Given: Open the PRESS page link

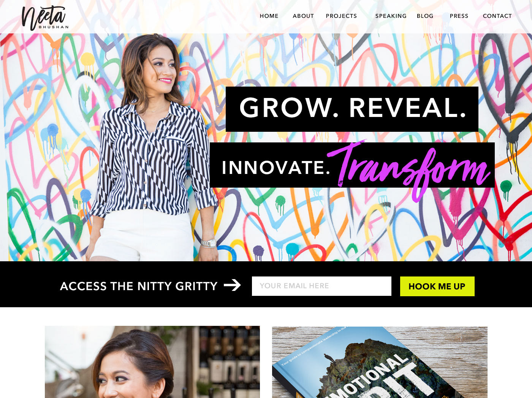Looking at the screenshot, I should pos(459,16).
